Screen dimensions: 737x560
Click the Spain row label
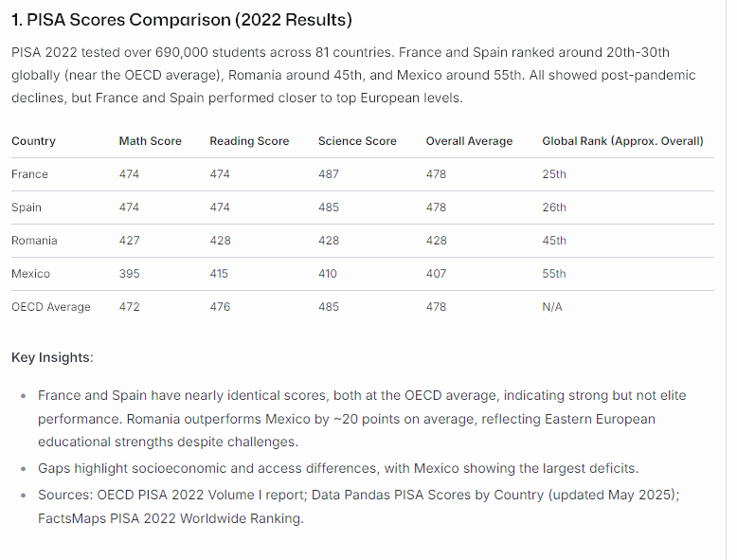coord(27,208)
